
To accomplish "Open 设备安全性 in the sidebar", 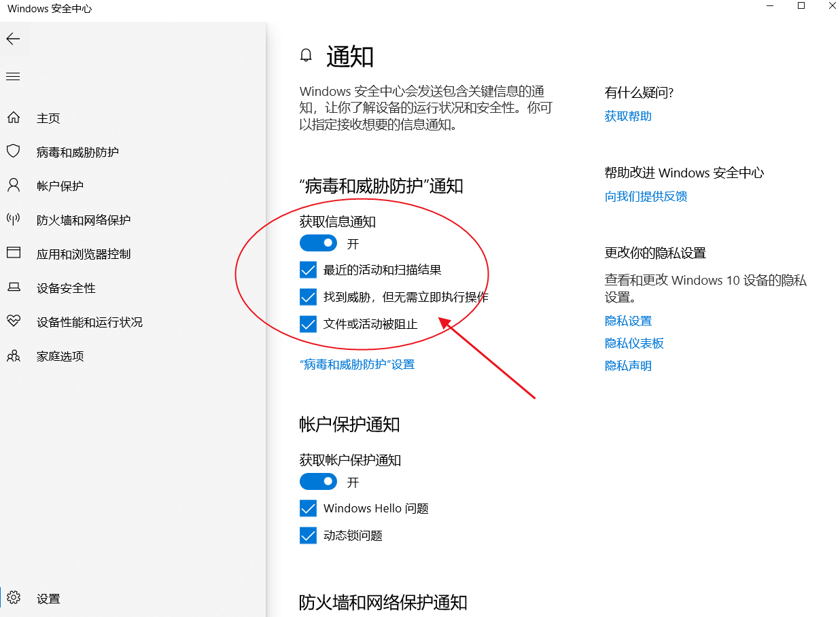I will (133, 288).
